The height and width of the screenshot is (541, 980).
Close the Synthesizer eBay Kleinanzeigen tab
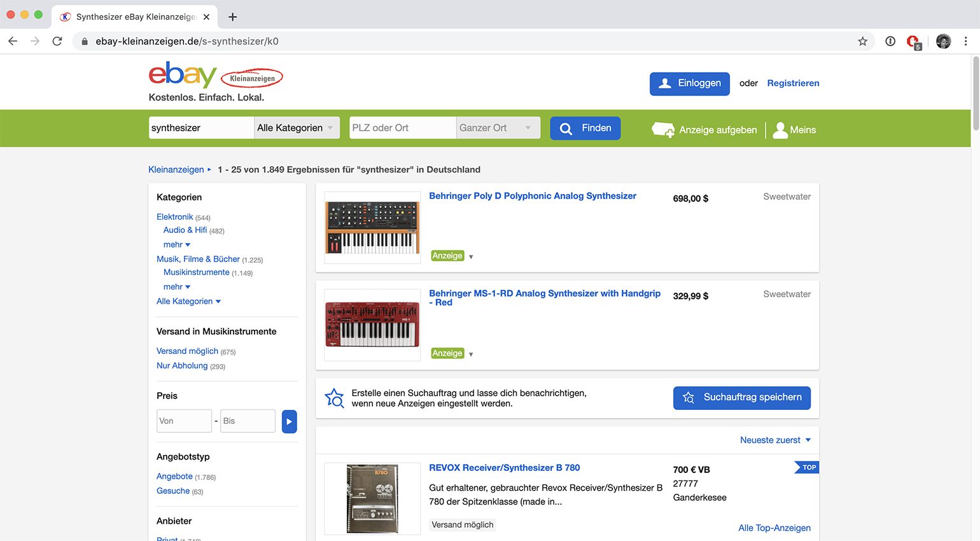point(206,17)
